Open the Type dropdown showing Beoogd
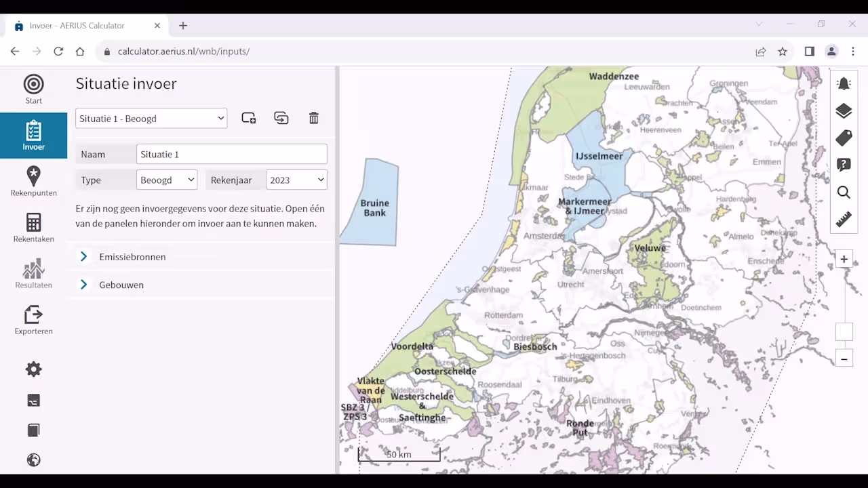Image resolution: width=868 pixels, height=488 pixels. pyautogui.click(x=167, y=180)
